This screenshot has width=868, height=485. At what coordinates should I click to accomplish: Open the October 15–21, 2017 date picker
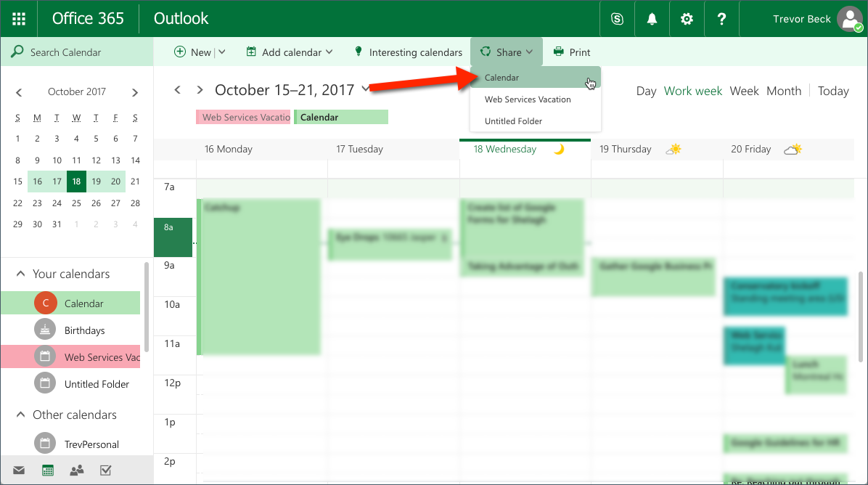(292, 90)
